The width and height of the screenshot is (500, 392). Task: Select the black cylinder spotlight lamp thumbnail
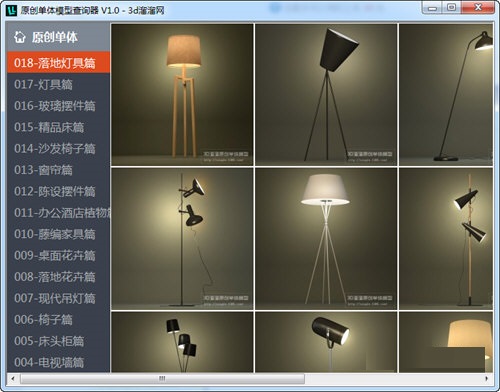coord(326,342)
